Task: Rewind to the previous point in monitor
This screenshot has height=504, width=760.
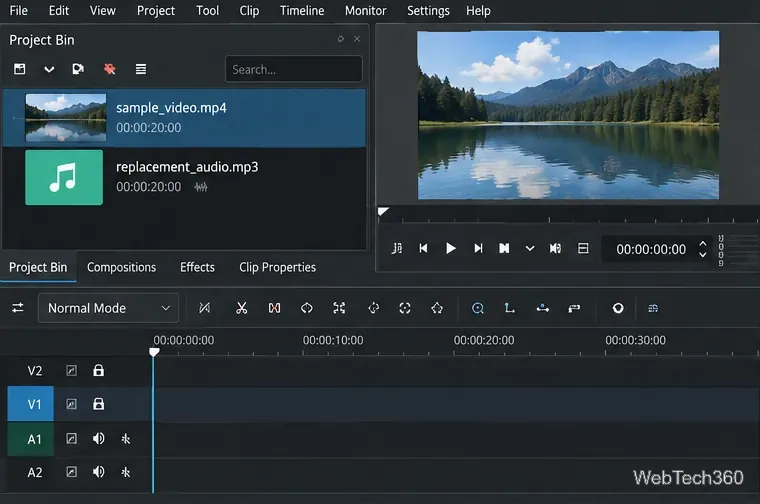Action: point(423,249)
